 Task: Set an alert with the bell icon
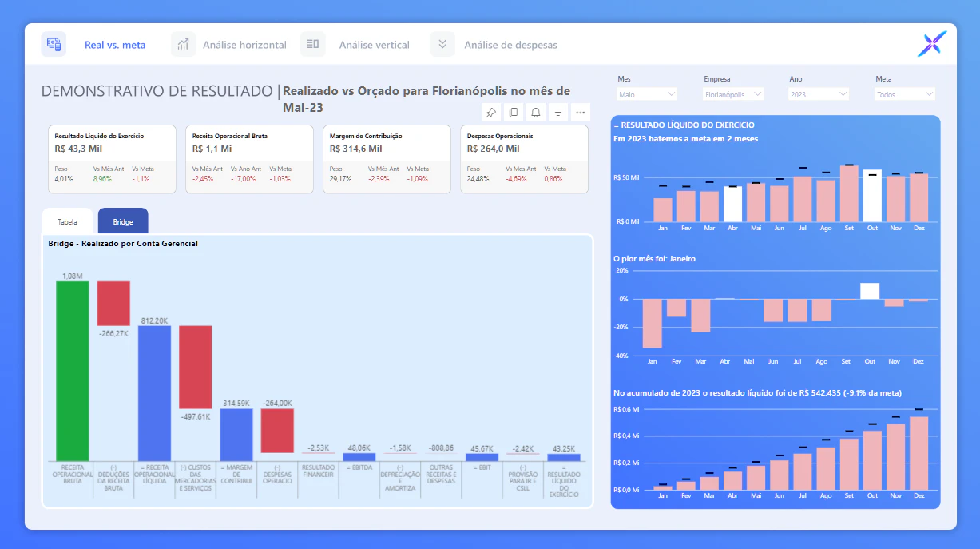(x=536, y=113)
